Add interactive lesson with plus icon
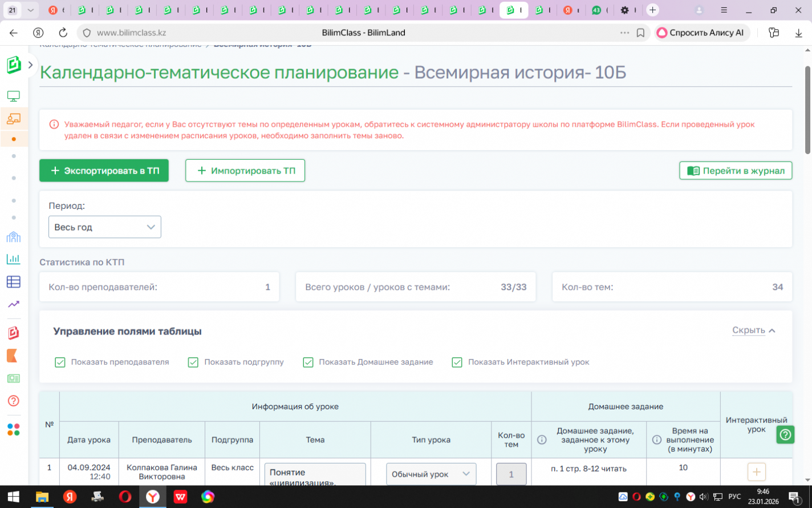Screen dimensions: 812x508 pyautogui.click(x=756, y=472)
